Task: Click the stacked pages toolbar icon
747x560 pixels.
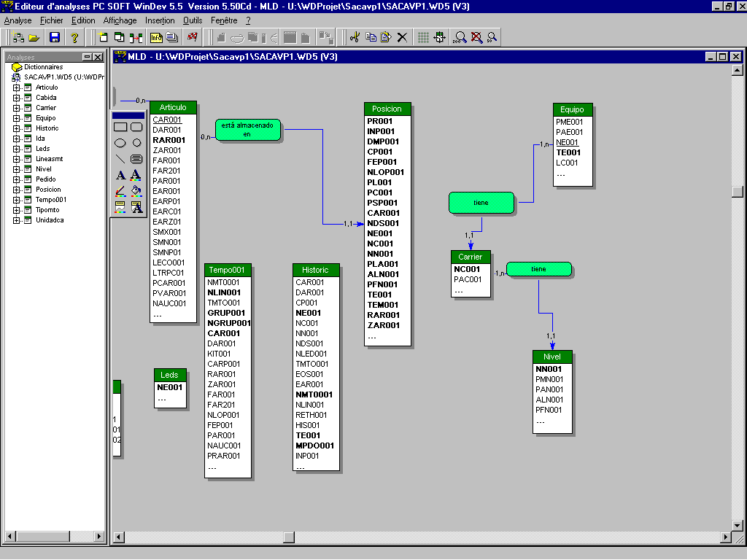Action: pos(172,37)
